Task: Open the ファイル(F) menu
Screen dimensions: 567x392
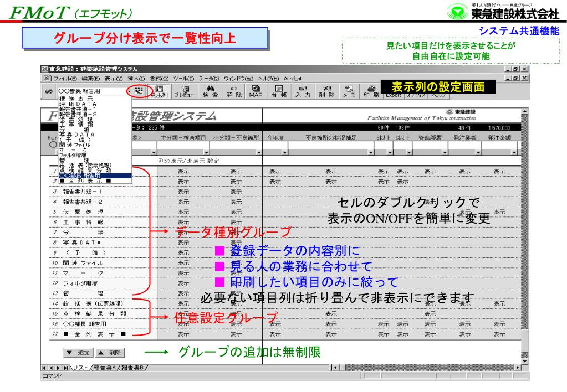Action: pyautogui.click(x=65, y=79)
